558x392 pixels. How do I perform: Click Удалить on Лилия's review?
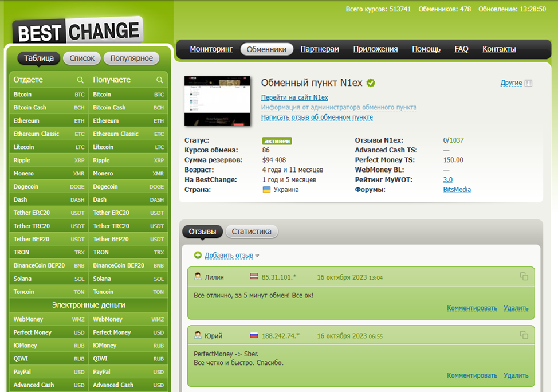coord(516,308)
